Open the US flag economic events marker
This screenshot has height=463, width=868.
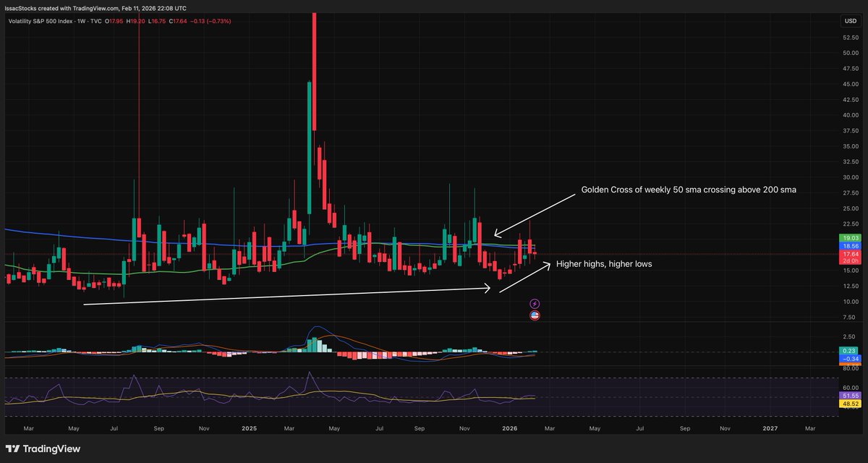coord(534,315)
